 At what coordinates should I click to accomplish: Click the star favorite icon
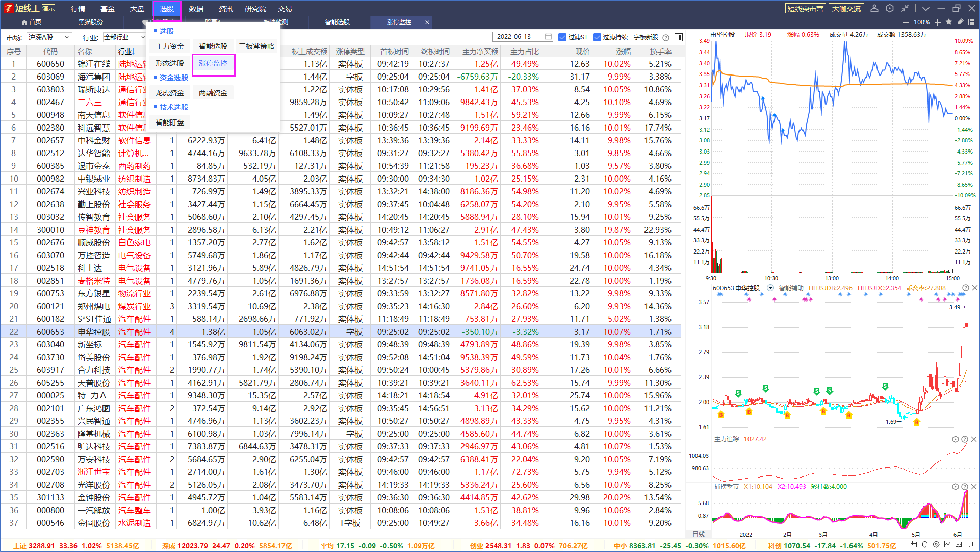[x=949, y=22]
